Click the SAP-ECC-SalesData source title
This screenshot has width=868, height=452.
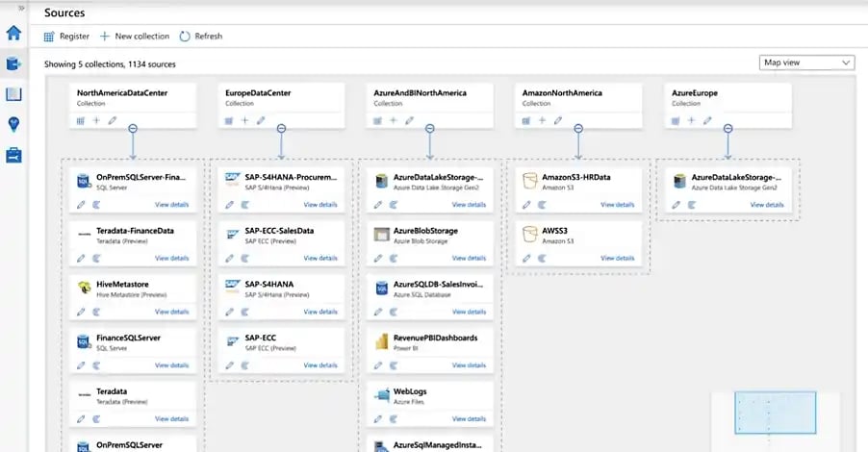279,231
